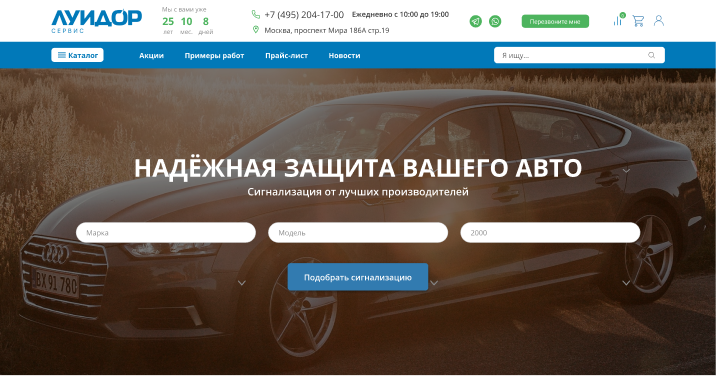The image size is (716, 376).
Task: Open the user account icon
Action: point(658,21)
